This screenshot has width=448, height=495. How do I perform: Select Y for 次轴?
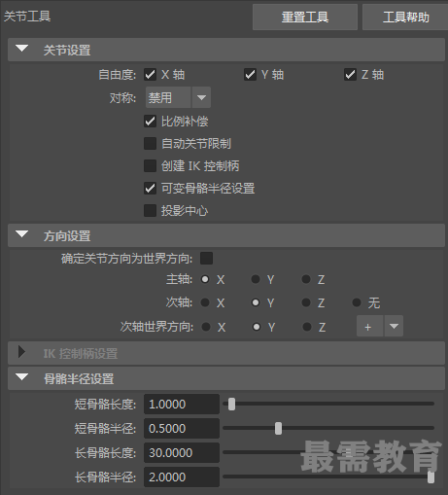coord(256,302)
